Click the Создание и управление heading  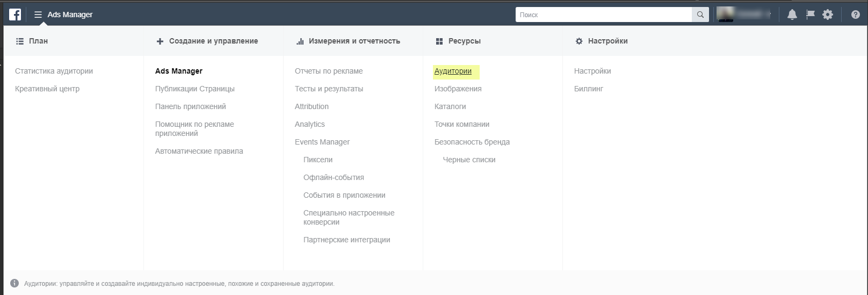click(x=213, y=41)
